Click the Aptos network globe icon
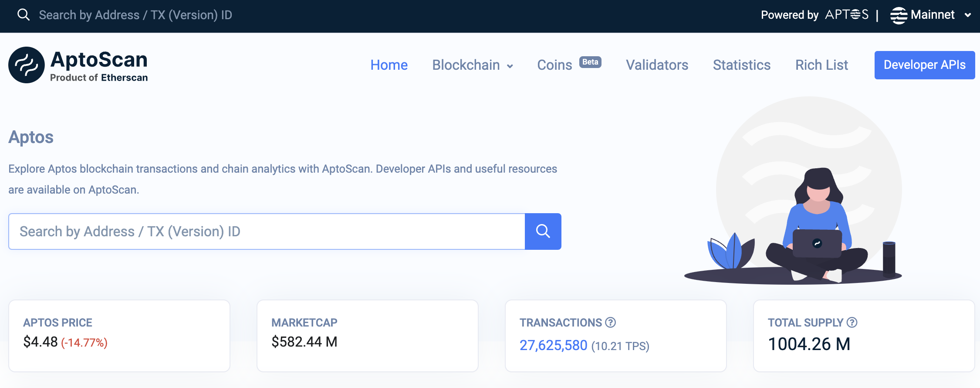The width and height of the screenshot is (980, 388). click(x=898, y=15)
